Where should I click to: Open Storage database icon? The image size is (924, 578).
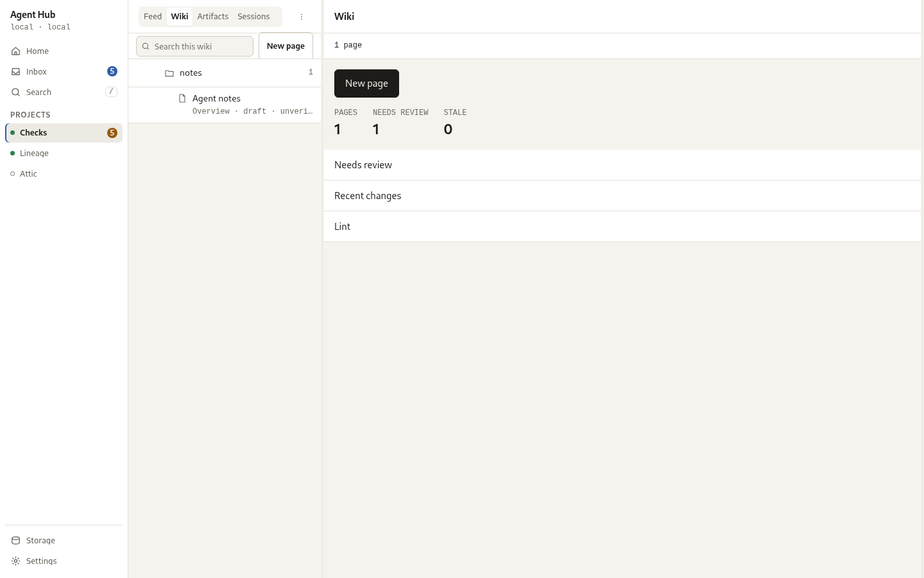16,541
